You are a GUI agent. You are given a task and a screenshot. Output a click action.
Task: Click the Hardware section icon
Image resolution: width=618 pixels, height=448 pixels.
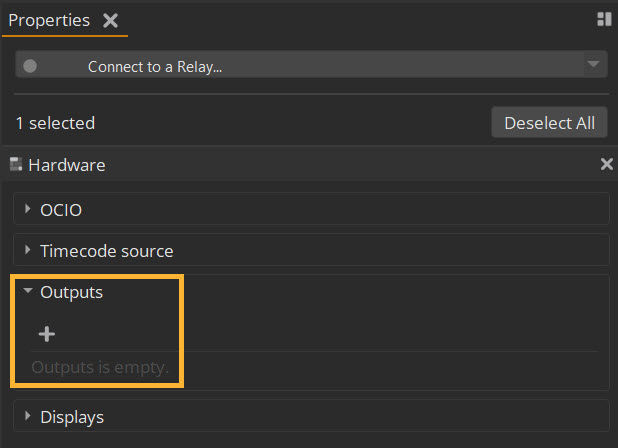point(16,165)
